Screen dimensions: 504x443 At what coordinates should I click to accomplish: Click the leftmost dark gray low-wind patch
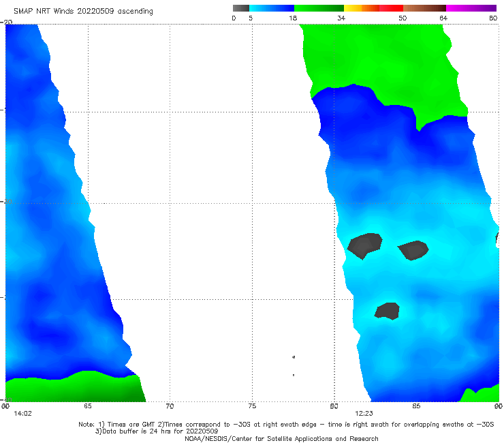pos(365,246)
